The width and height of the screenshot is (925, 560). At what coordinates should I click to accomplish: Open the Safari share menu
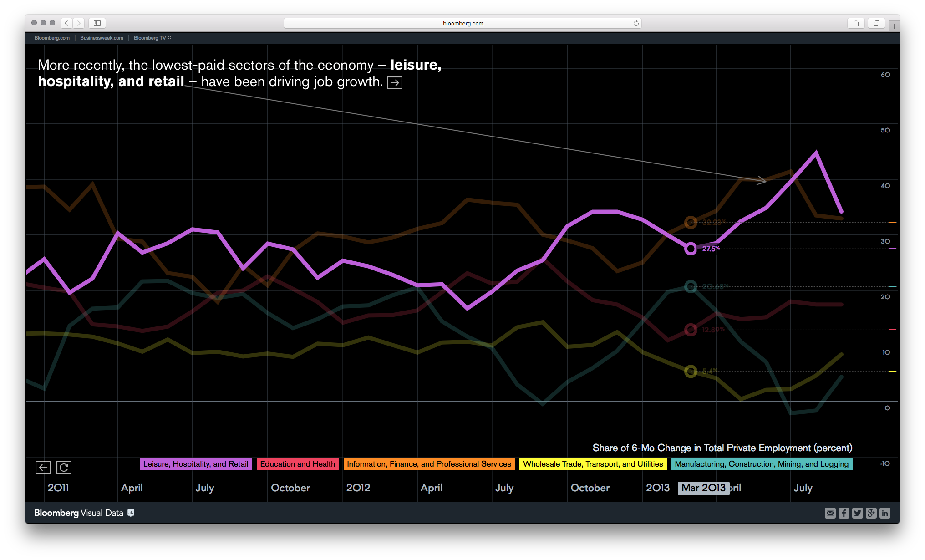point(856,23)
